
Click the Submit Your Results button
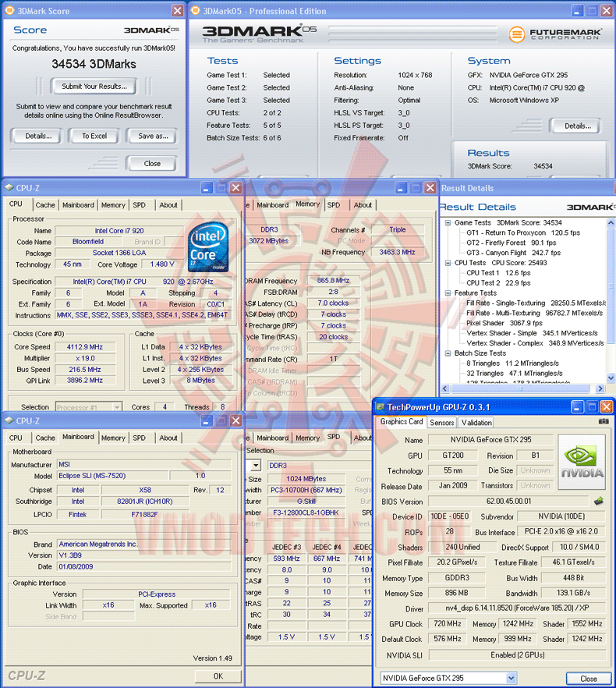[94, 87]
